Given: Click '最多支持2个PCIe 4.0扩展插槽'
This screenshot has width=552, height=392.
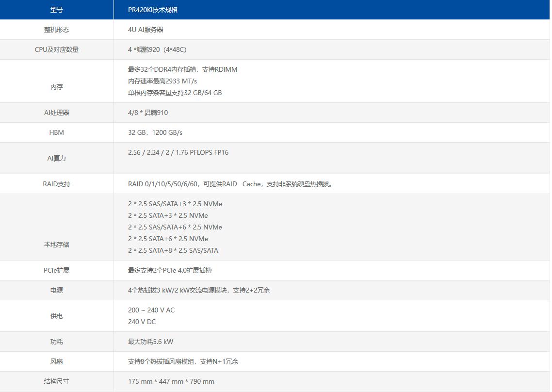Looking at the screenshot, I should coord(170,271).
